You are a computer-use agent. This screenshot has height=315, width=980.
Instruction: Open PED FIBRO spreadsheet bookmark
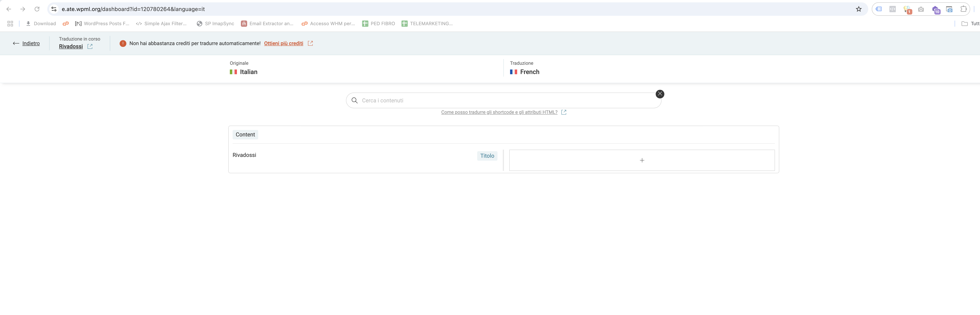click(x=379, y=24)
